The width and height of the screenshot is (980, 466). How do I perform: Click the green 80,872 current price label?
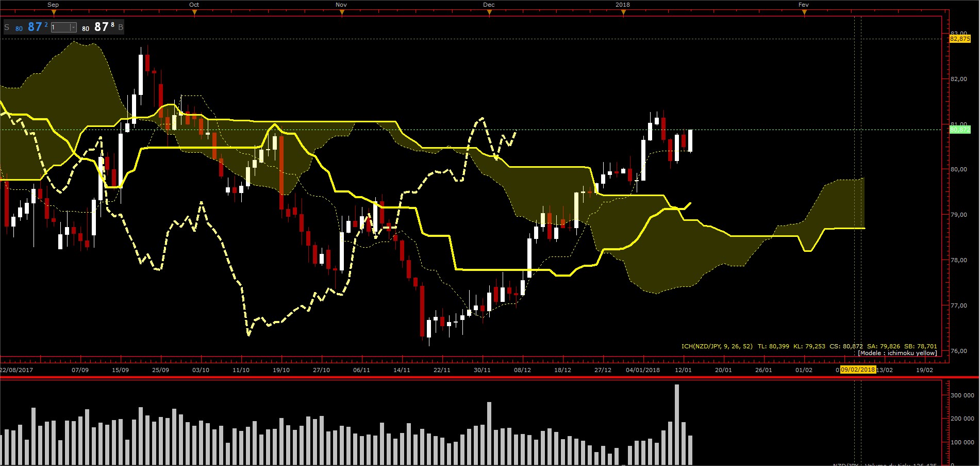point(960,130)
